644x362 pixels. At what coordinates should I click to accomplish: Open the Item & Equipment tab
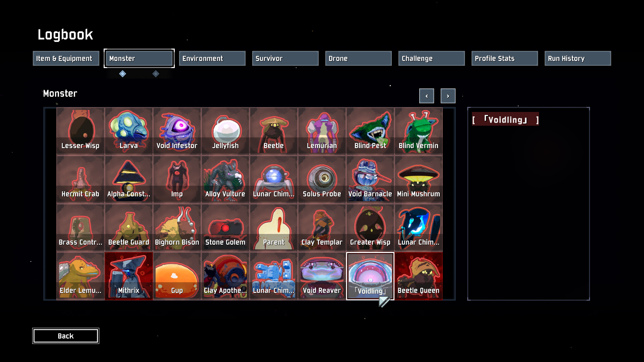click(x=66, y=58)
